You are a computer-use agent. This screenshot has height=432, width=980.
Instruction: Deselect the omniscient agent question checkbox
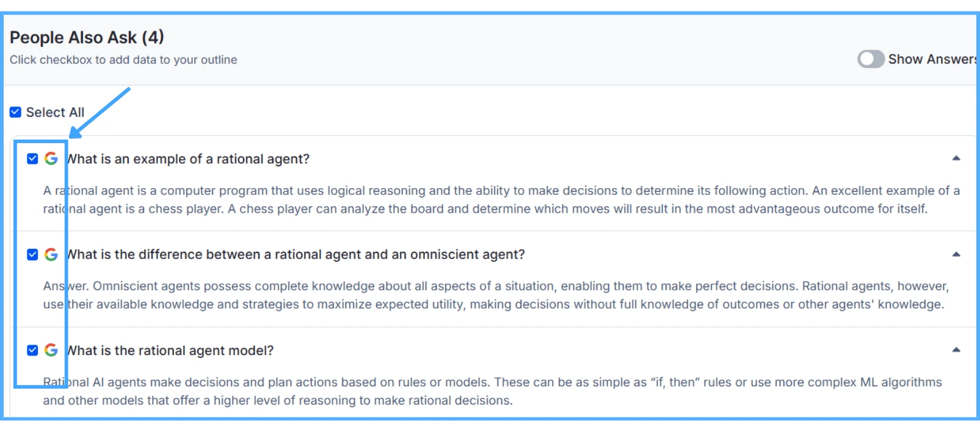[33, 254]
